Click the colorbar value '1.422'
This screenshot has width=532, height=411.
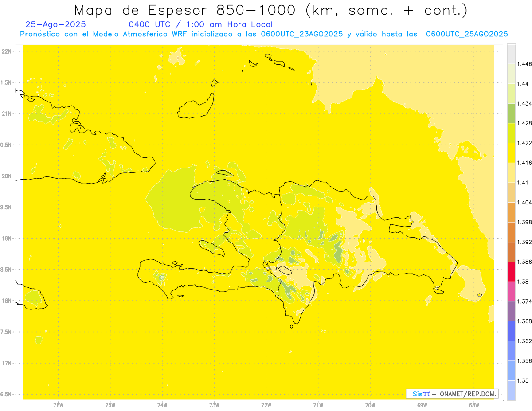[x=524, y=143]
